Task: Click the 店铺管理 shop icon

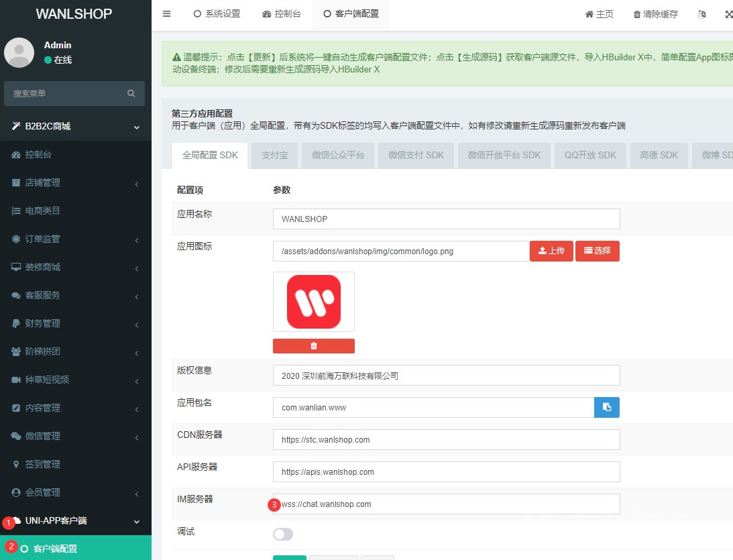Action: (x=16, y=183)
